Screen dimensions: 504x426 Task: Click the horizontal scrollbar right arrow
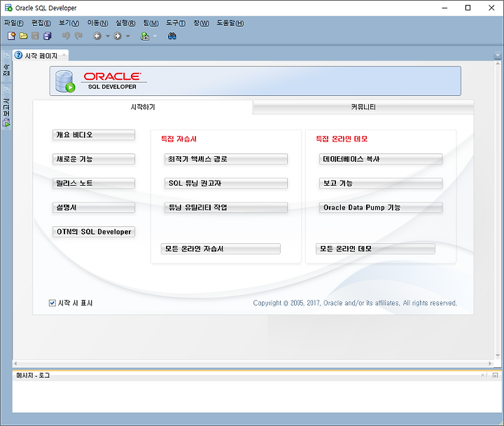[490, 364]
